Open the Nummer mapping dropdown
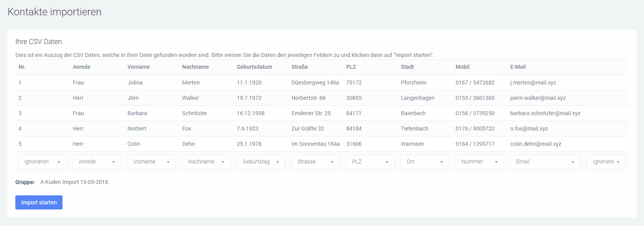 (x=479, y=162)
